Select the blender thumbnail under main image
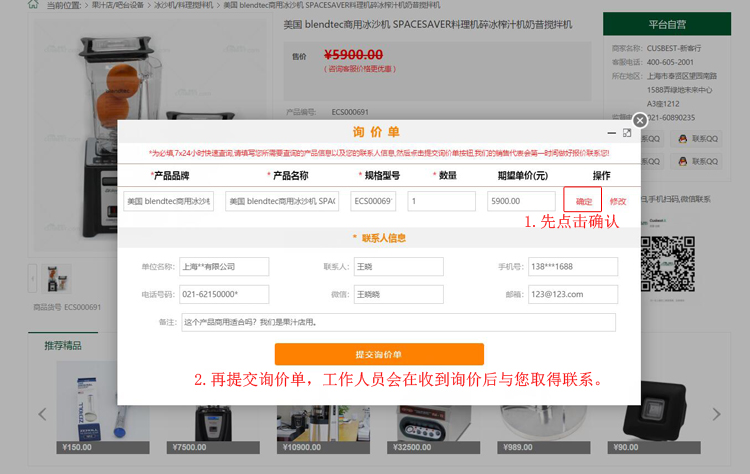750x474 pixels. click(x=56, y=278)
